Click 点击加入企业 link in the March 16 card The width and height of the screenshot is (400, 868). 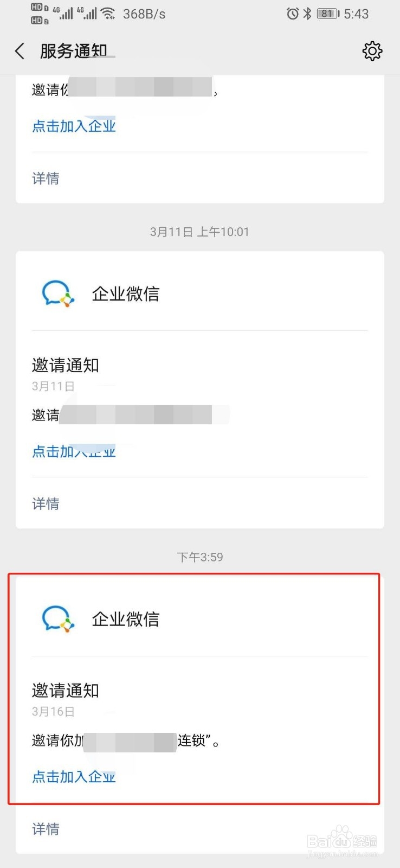pyautogui.click(x=74, y=777)
